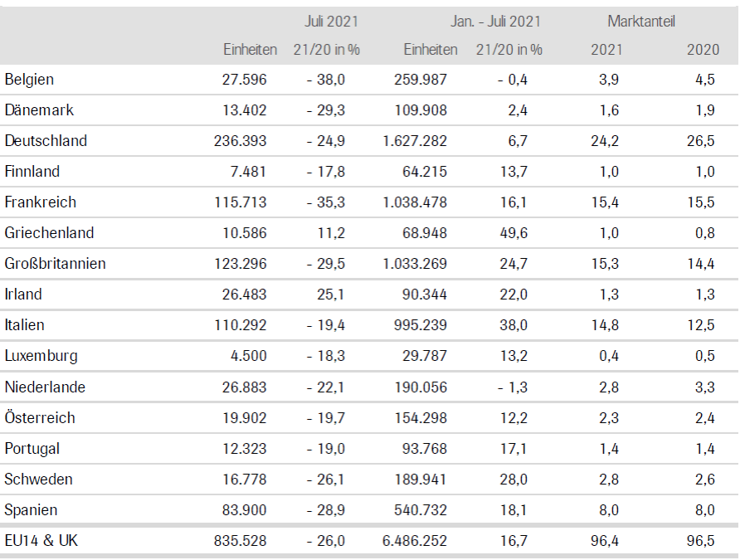
Task: Select the EU14 & UK total row label
Action: pos(43,541)
